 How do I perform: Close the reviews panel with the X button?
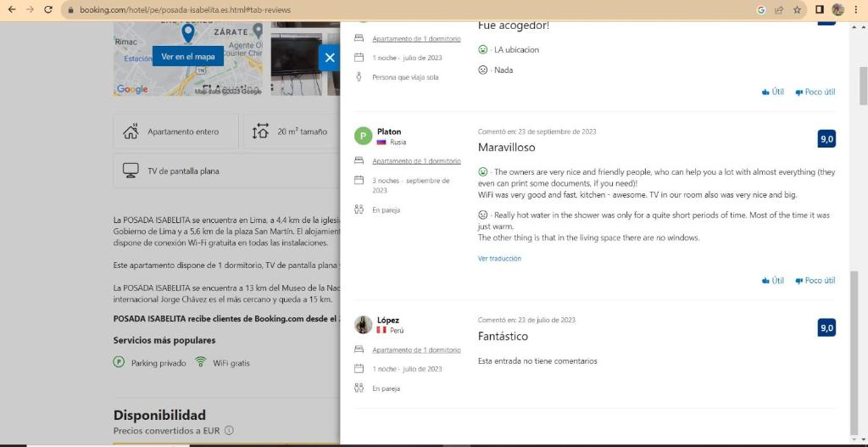coord(330,58)
